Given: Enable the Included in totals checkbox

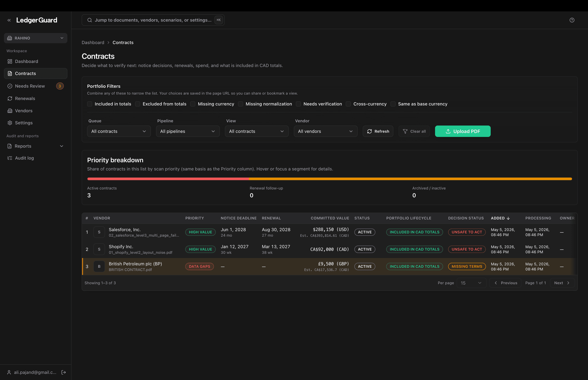Looking at the screenshot, I should [89, 104].
